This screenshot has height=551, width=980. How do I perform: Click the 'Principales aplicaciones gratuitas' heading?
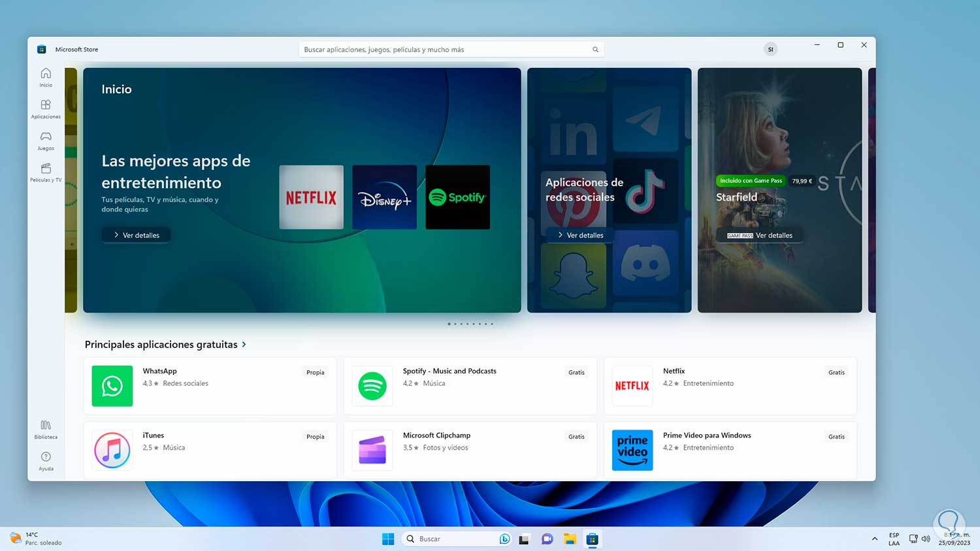[x=161, y=344]
